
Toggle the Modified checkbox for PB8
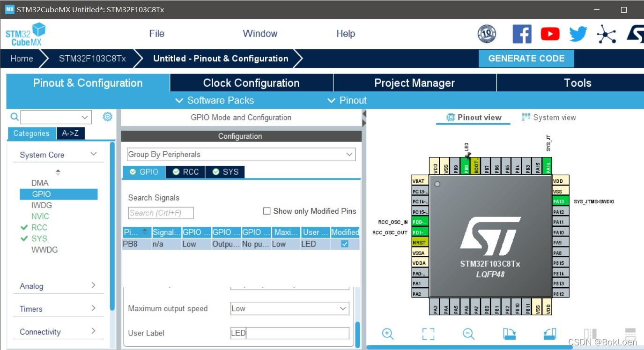(x=345, y=244)
